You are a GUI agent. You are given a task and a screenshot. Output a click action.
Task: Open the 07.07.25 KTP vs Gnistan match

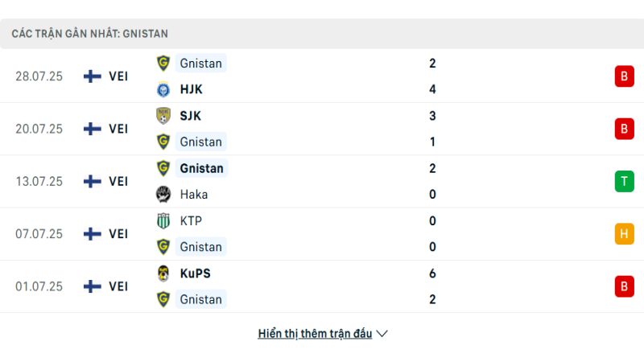coord(322,234)
